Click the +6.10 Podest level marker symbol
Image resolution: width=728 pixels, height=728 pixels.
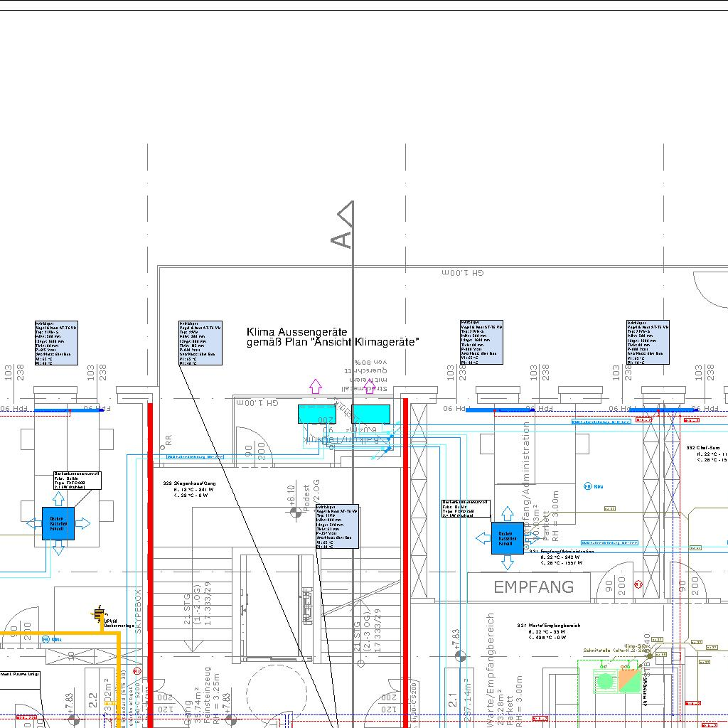291,513
